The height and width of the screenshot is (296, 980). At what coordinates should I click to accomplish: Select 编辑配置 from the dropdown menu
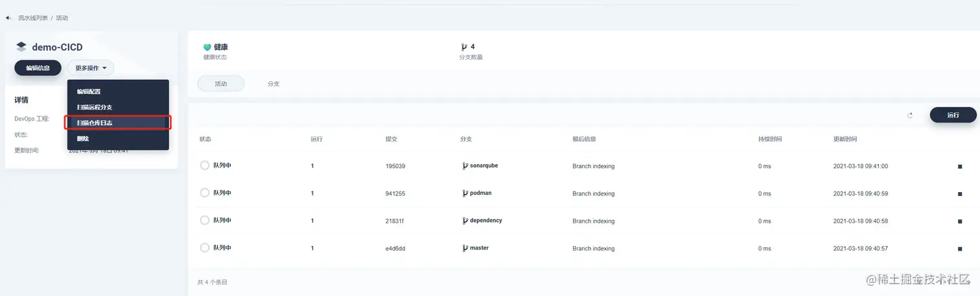click(x=89, y=92)
